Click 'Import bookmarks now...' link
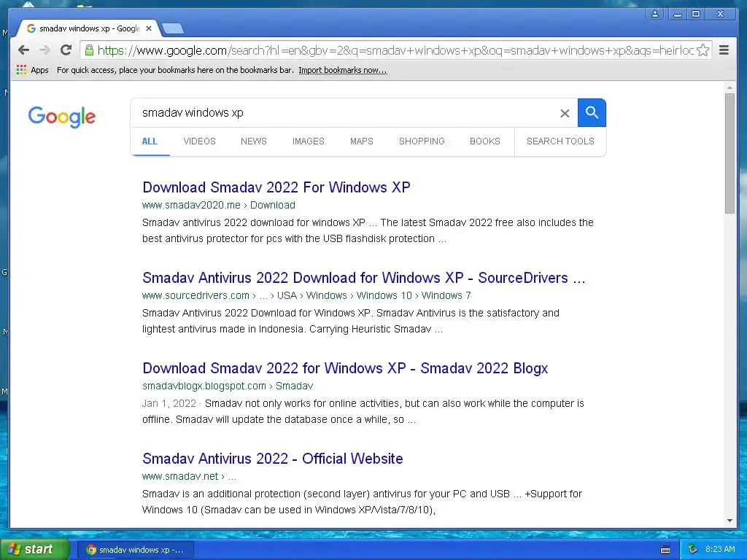Viewport: 747px width, 560px height. [343, 70]
